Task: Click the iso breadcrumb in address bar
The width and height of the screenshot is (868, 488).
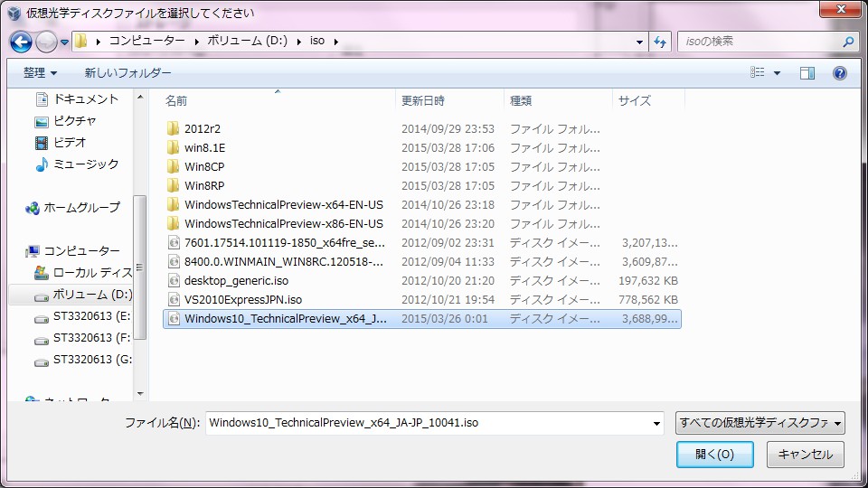Action: (317, 41)
